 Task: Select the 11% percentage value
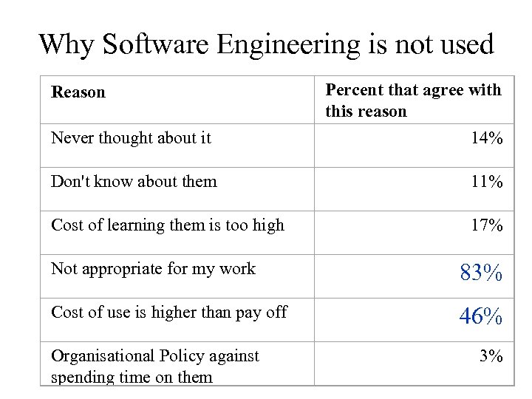pyautogui.click(x=487, y=182)
